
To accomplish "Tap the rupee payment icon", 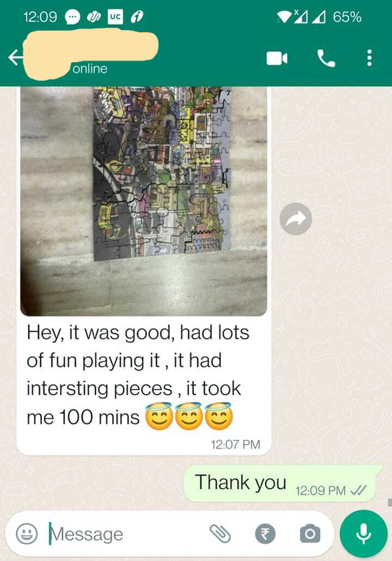I will [265, 534].
